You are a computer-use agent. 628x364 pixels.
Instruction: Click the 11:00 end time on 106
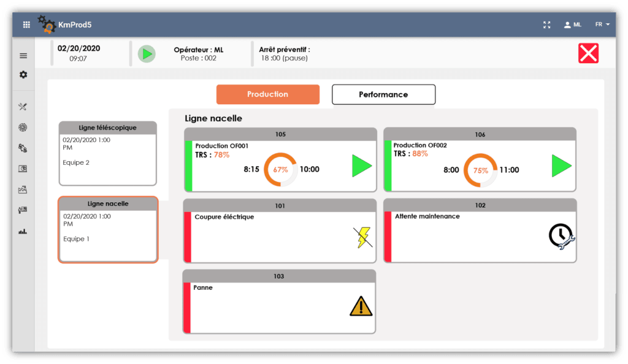(509, 170)
